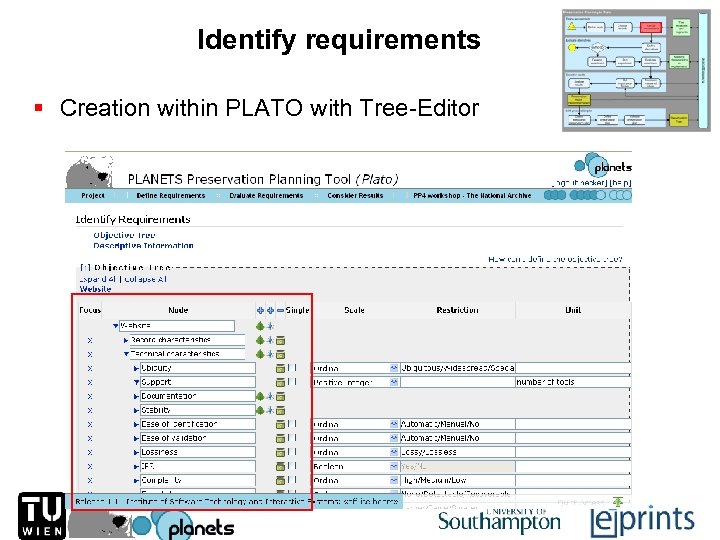Click the Expand All link
Viewport: 720px width, 540px height.
[98, 279]
